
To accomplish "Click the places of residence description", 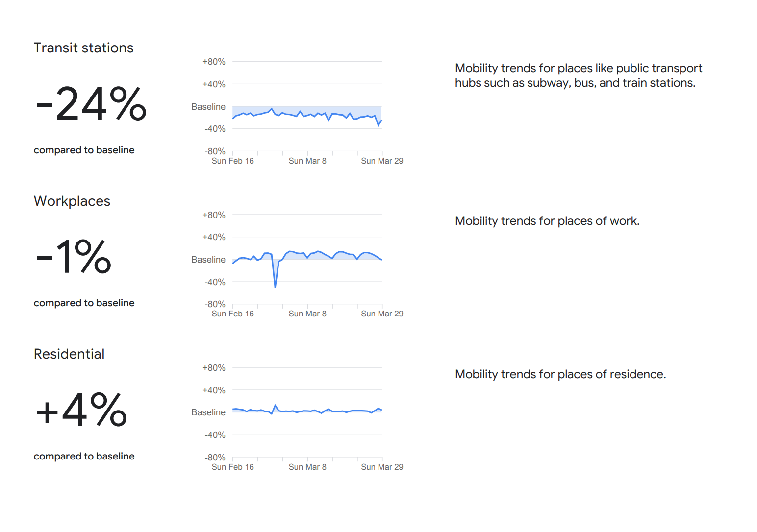I will pos(560,374).
